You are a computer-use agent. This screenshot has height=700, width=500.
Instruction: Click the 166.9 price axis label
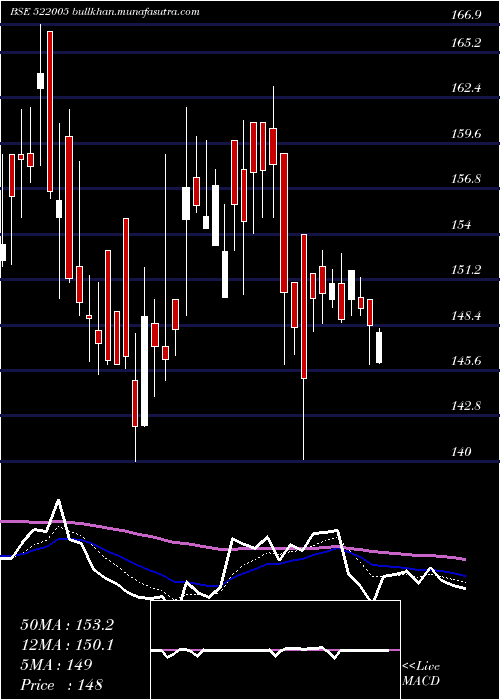pos(466,15)
